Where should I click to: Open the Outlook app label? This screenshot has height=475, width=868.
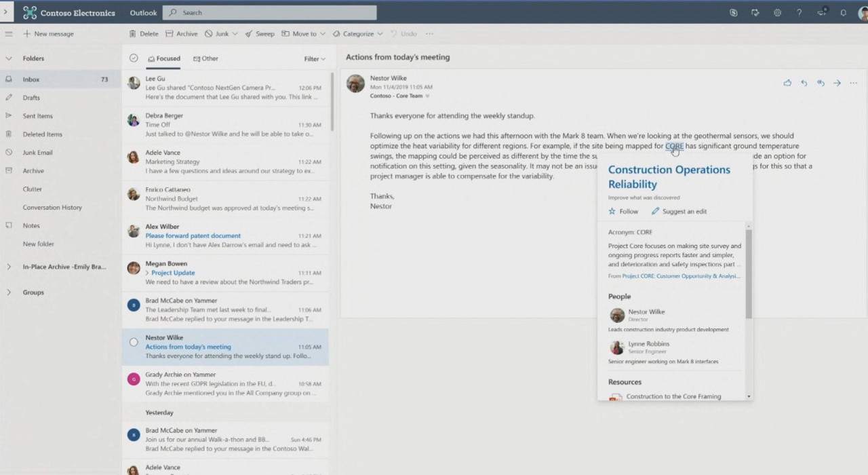143,12
